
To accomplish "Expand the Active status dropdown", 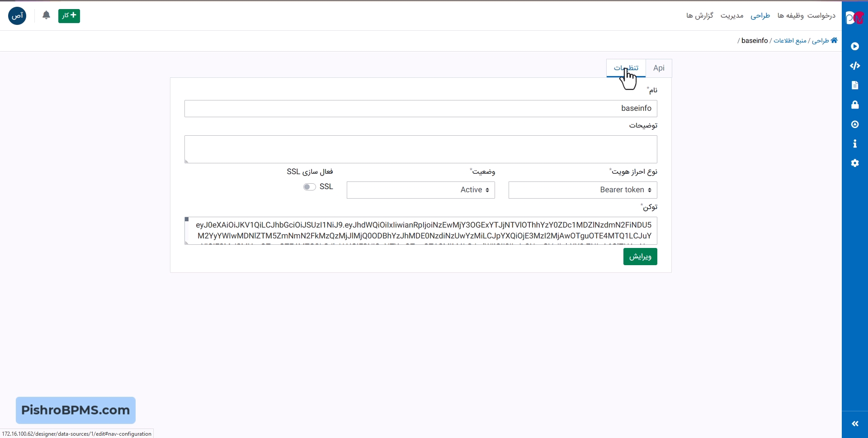I will (420, 190).
